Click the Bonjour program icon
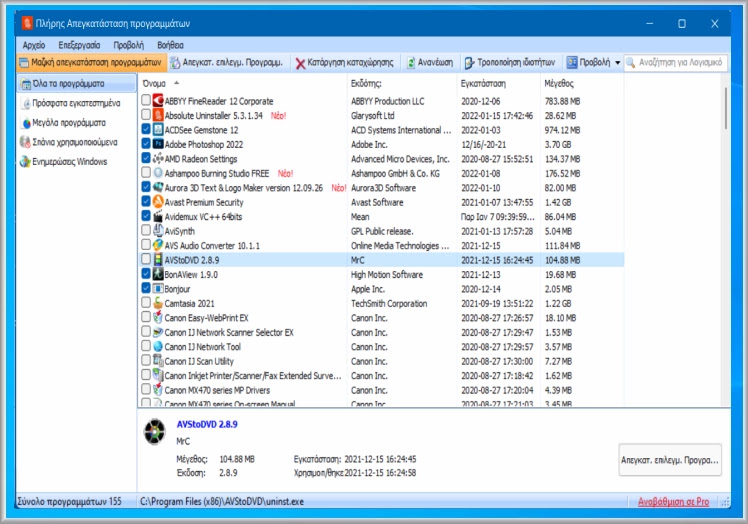This screenshot has height=524, width=748. click(158, 289)
